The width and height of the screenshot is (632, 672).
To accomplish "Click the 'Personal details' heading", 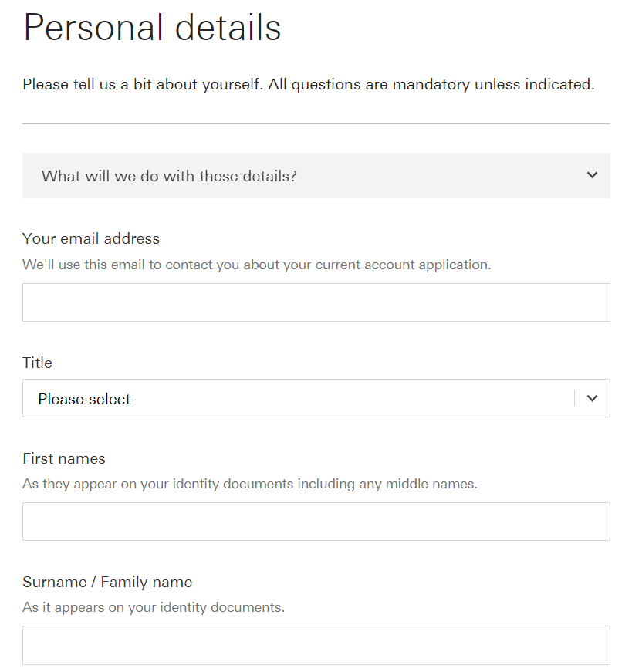I will 152,28.
